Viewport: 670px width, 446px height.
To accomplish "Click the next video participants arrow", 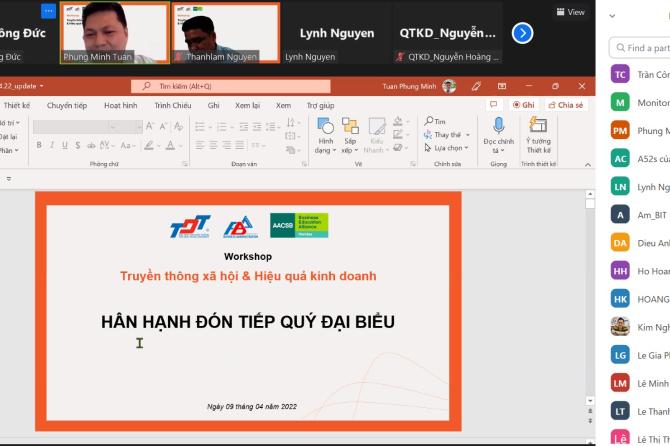I will point(522,33).
